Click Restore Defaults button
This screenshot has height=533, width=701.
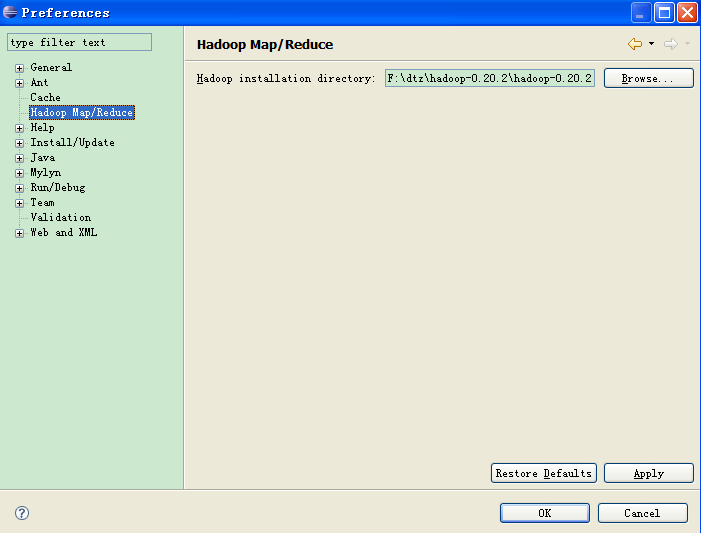click(x=544, y=473)
